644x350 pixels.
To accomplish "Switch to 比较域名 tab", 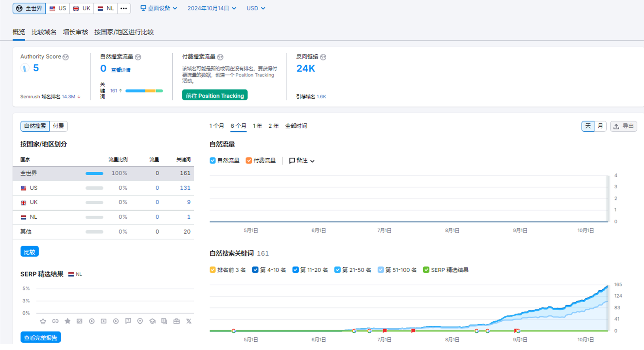I will coord(44,32).
